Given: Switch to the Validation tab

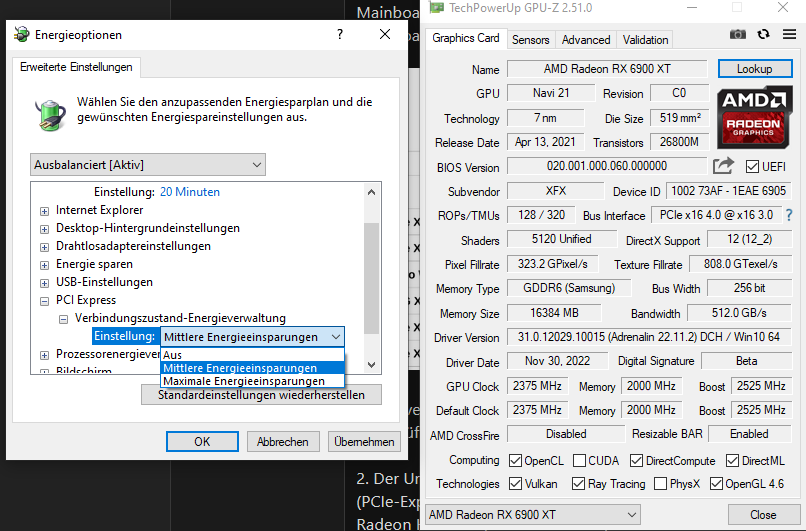Looking at the screenshot, I should (645, 40).
